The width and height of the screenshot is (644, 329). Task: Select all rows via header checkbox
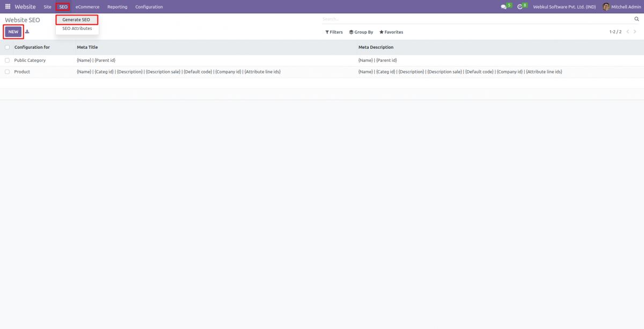7,47
